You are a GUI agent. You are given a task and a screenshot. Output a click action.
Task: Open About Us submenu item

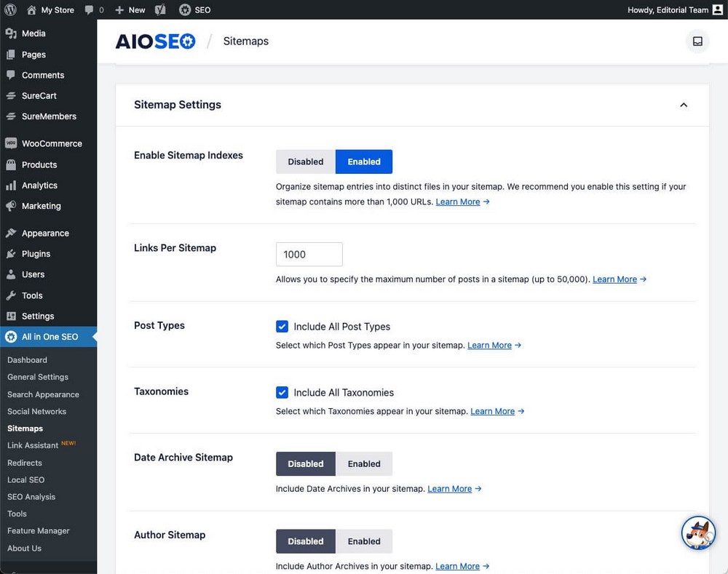(24, 548)
